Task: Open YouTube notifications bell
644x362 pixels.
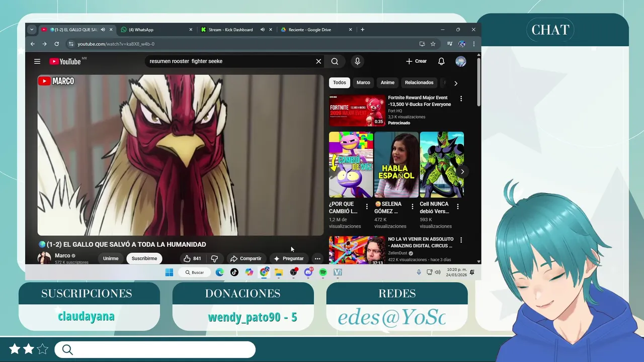Action: [441, 61]
